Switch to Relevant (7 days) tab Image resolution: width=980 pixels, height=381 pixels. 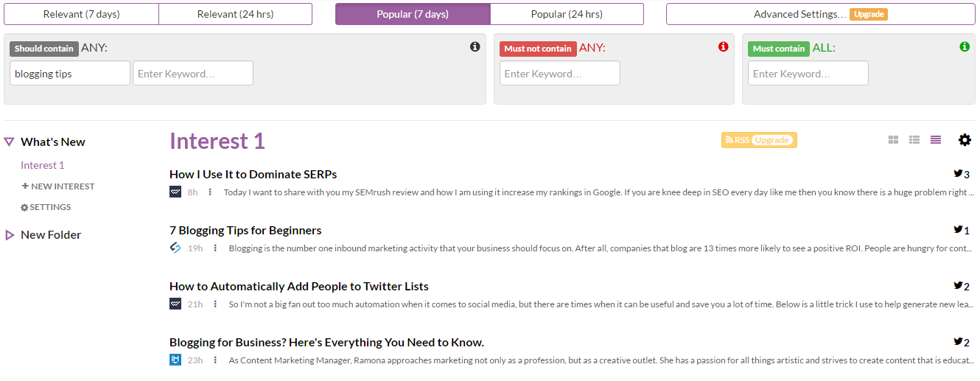coord(82,14)
